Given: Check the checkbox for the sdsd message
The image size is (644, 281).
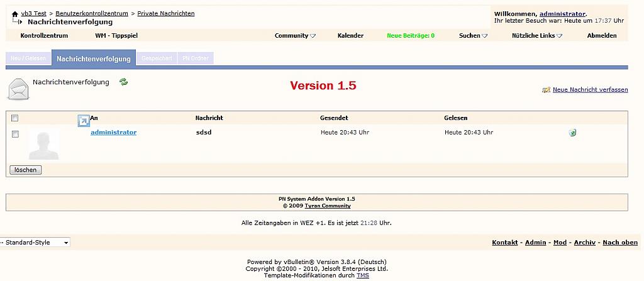Looking at the screenshot, I should point(15,134).
